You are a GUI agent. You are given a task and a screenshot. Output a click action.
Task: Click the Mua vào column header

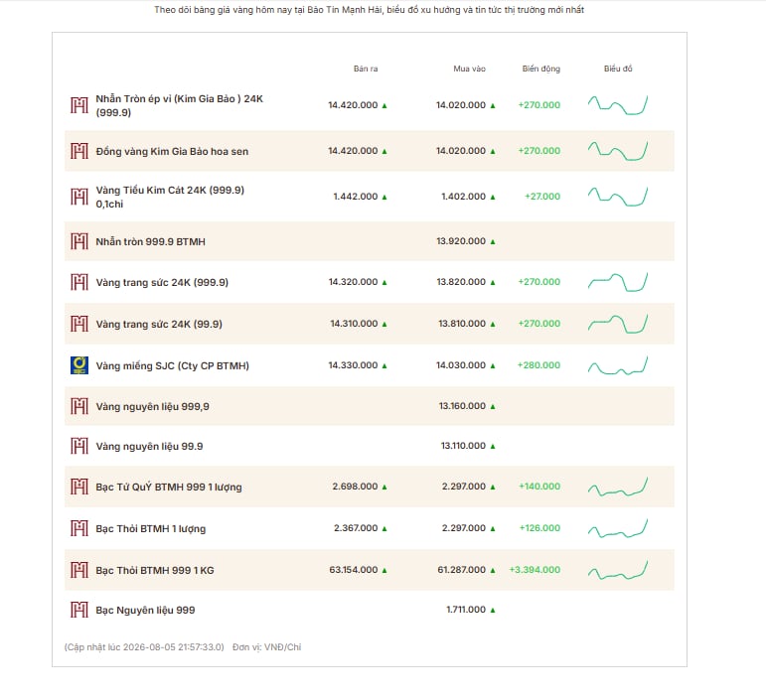[x=470, y=69]
